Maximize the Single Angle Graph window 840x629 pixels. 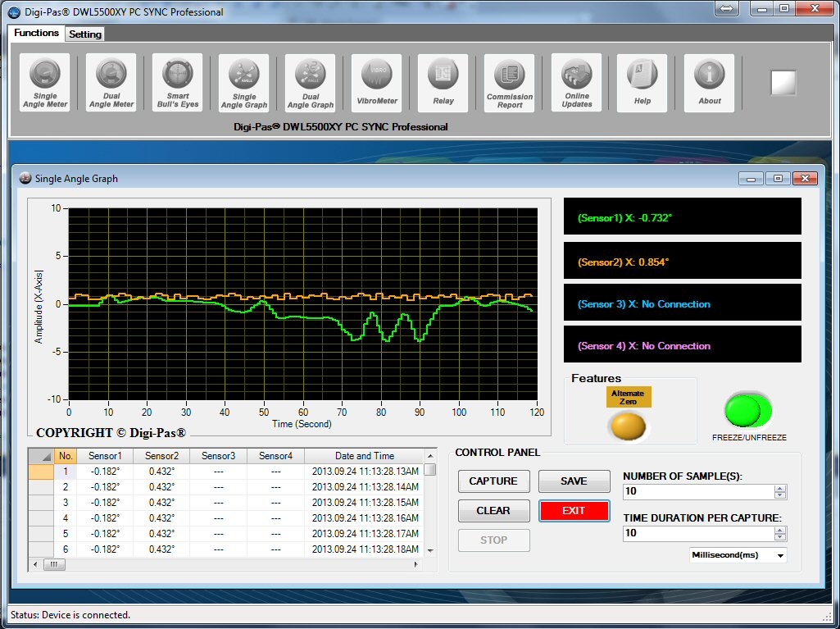[778, 179]
